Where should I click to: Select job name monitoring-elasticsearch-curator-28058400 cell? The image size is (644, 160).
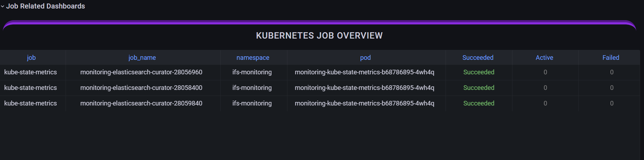click(x=141, y=88)
